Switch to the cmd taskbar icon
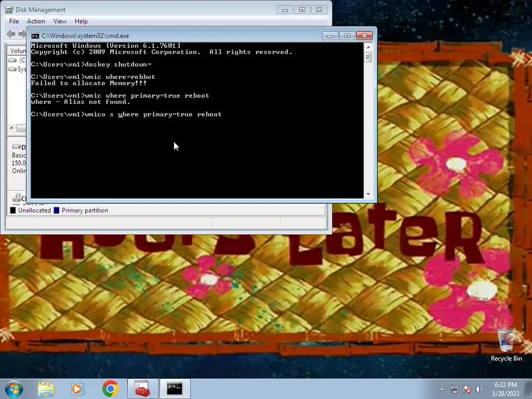 tap(175, 389)
